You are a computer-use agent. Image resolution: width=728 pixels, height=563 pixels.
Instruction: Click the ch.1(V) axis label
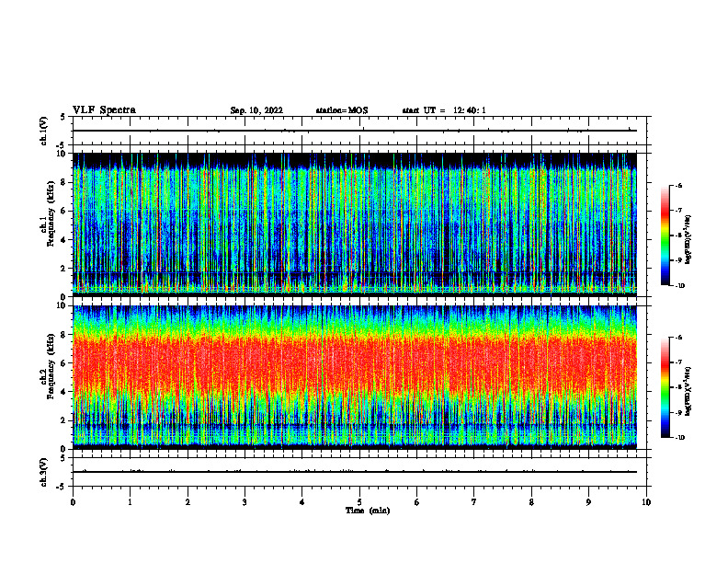click(x=44, y=131)
